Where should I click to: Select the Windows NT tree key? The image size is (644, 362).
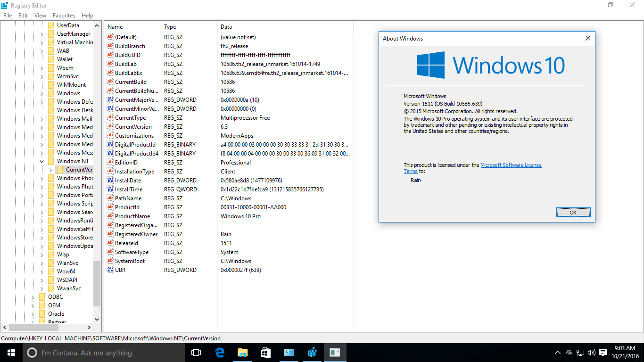coord(73,161)
